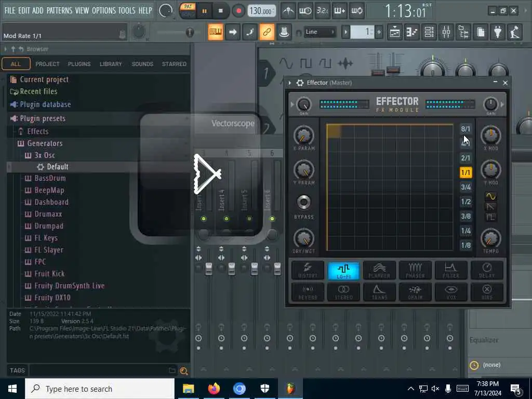This screenshot has height=399, width=532.
Task: Select the Flanger effect in Effector
Action: pyautogui.click(x=379, y=270)
